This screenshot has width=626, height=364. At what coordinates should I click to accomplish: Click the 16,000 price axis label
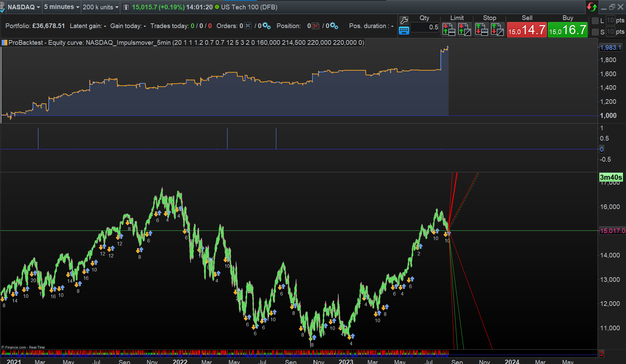(610, 207)
